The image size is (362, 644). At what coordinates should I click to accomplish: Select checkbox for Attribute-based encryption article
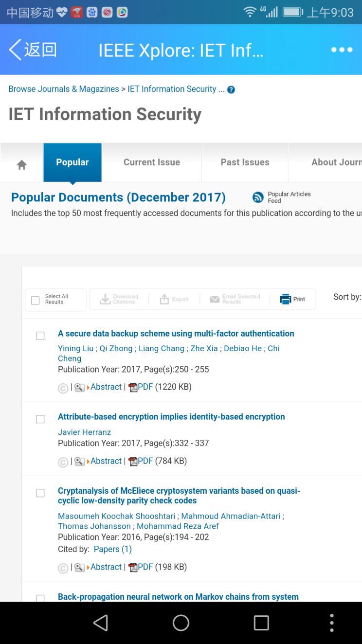40,419
